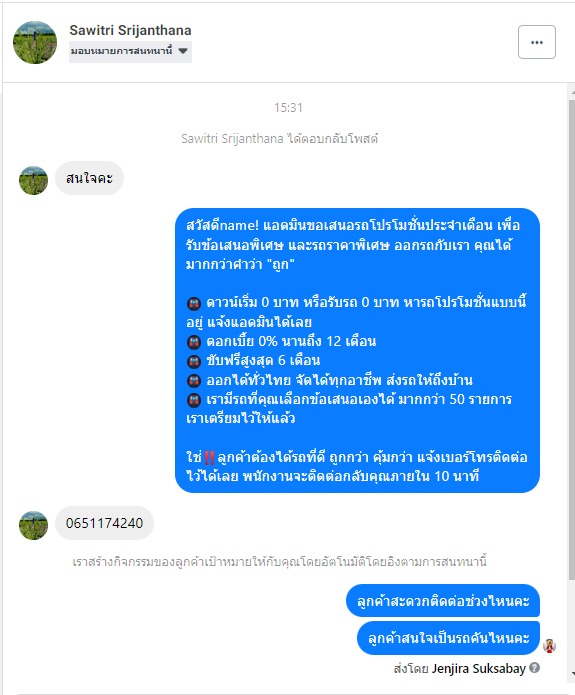Click the scrollbar down arrow

tap(572, 674)
